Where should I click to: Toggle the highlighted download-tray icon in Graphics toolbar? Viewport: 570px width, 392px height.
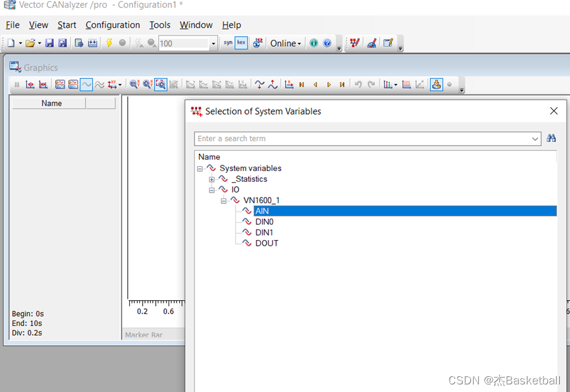pyautogui.click(x=436, y=84)
